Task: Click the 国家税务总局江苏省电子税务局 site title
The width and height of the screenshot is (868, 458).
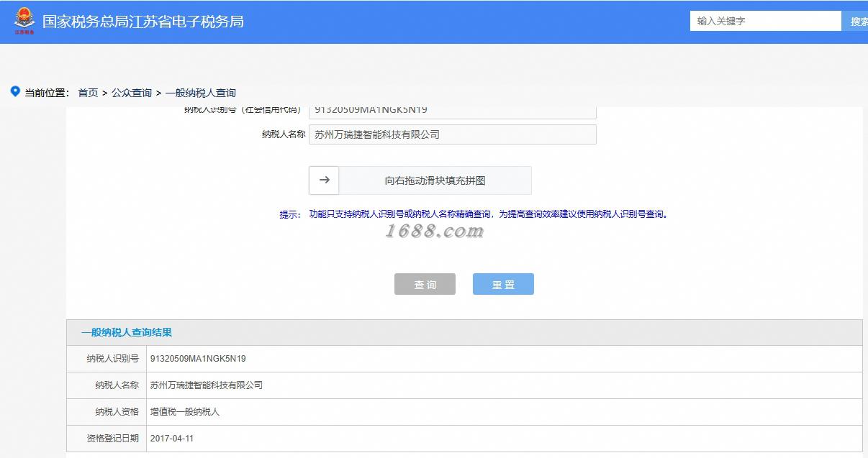Action: [143, 22]
